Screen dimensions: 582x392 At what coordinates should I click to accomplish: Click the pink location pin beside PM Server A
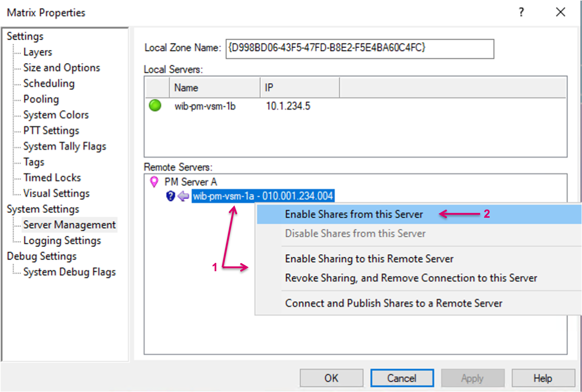(x=154, y=181)
